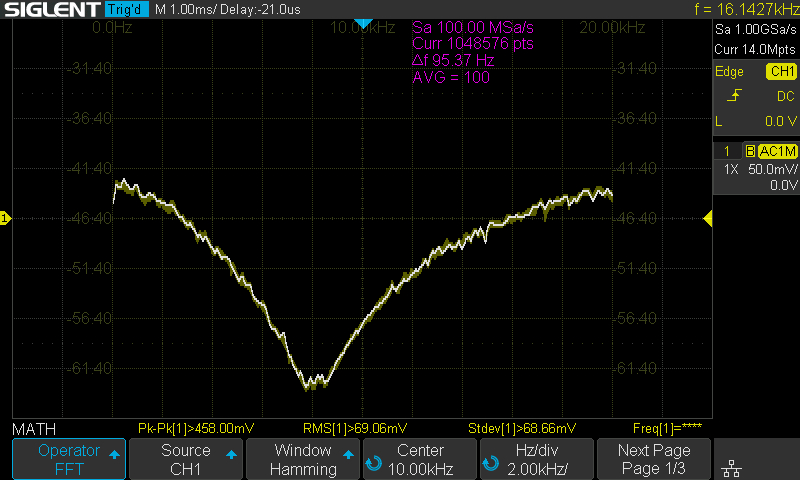Click the yellow channel 1 ground marker
The height and width of the screenshot is (480, 800).
click(5, 218)
